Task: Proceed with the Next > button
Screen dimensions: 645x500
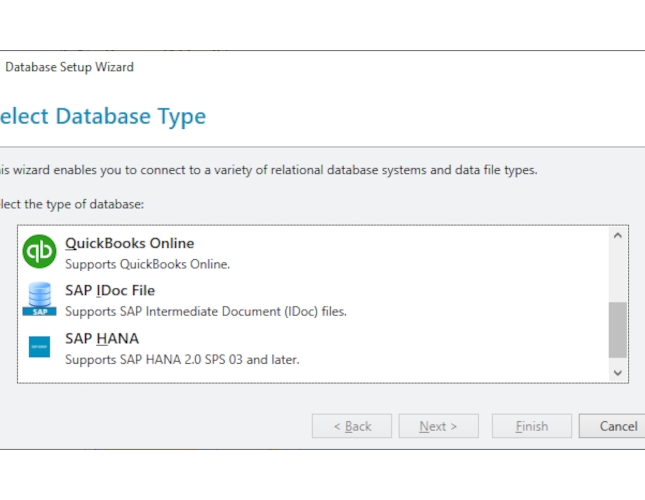Action: pyautogui.click(x=438, y=426)
